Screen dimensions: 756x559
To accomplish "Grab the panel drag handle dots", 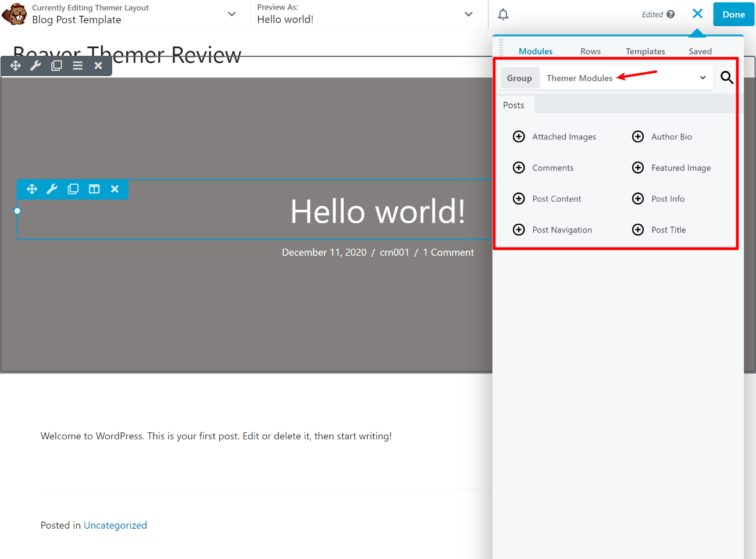I will [x=501, y=48].
